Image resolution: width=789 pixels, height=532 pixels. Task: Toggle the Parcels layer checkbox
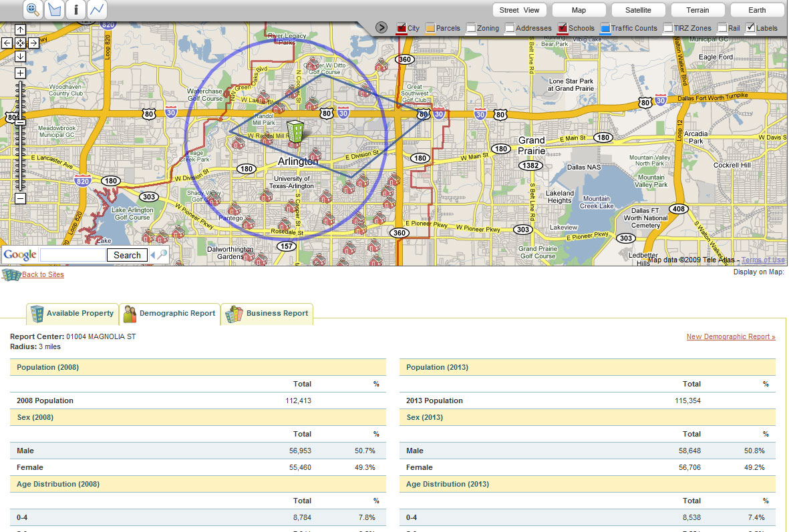coord(430,28)
